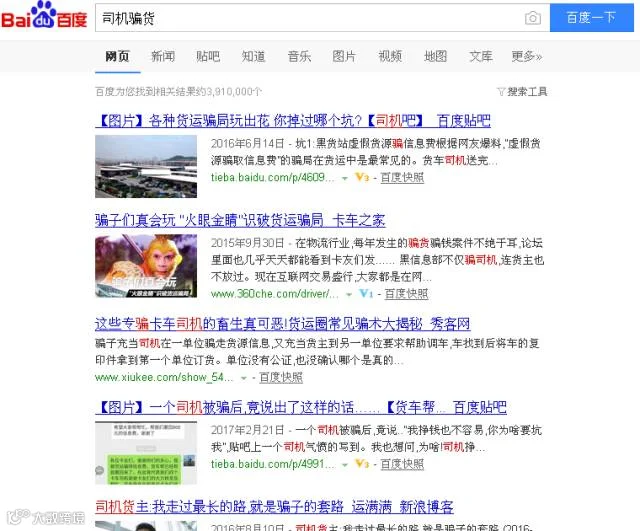This screenshot has height=531, width=640.
Task: Open tieba.baidu.com/p/4609 URL link
Action: coord(272,178)
